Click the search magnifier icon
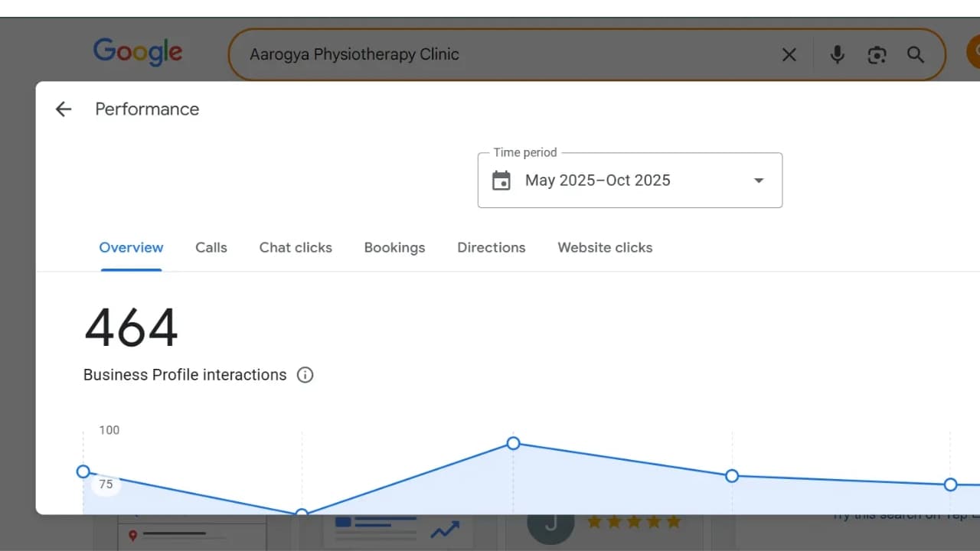Screen dimensions: 980x551 (916, 54)
